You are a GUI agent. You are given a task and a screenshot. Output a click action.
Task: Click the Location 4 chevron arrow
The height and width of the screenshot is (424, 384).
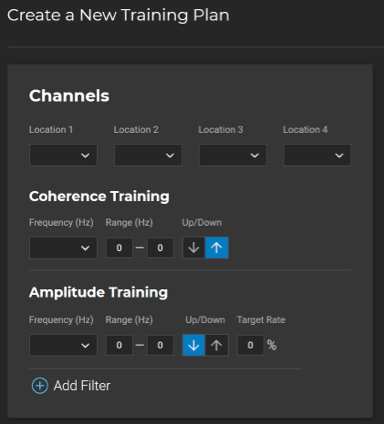339,155
